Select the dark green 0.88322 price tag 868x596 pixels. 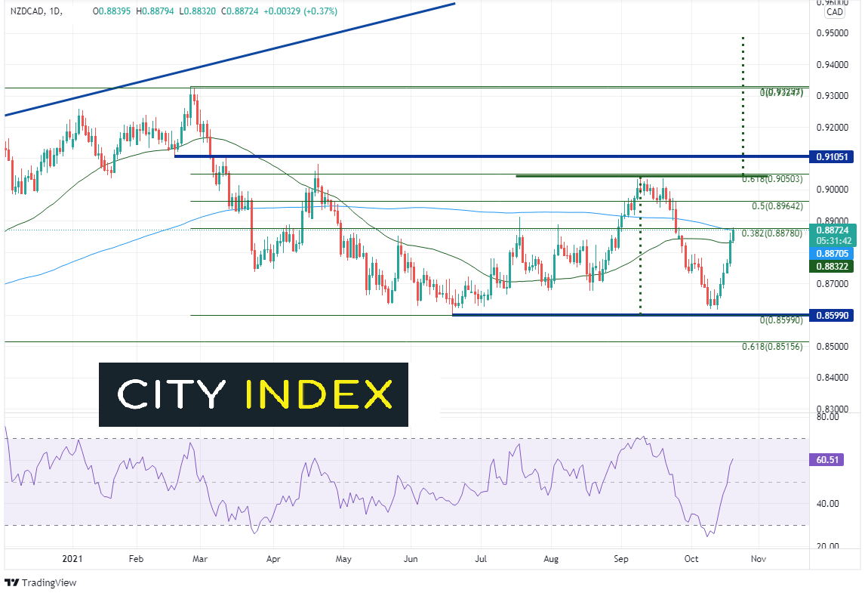click(832, 267)
